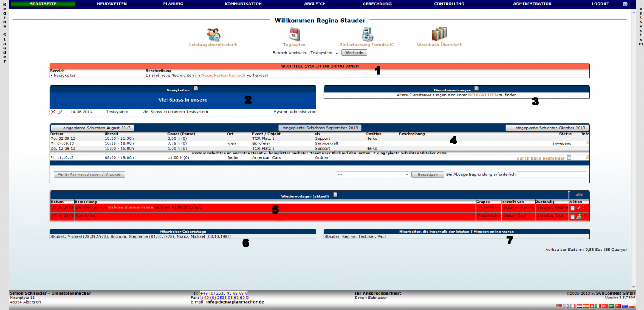
Task: Switch language with the German flag
Action: click(559, 306)
